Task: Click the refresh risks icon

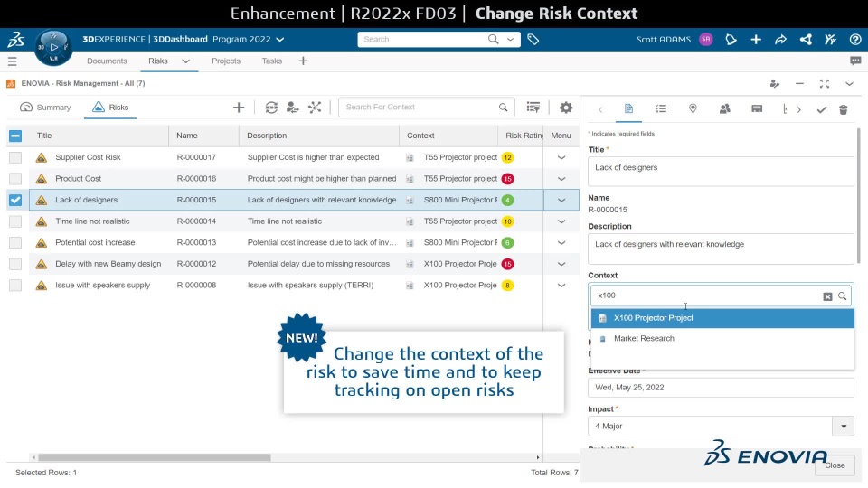Action: click(271, 108)
